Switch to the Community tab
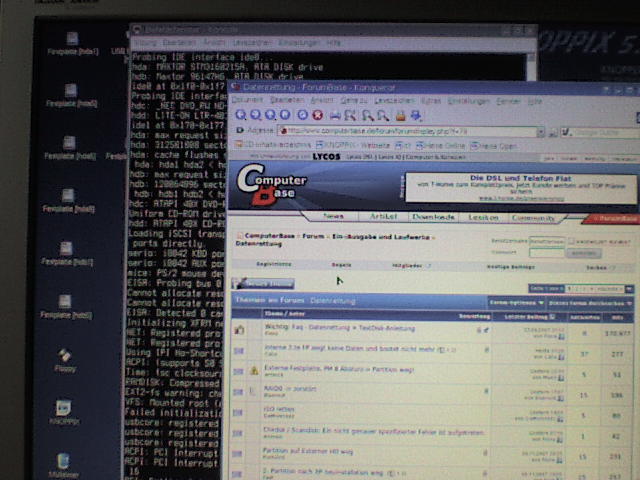Viewport: 640px width, 480px height. click(x=533, y=218)
